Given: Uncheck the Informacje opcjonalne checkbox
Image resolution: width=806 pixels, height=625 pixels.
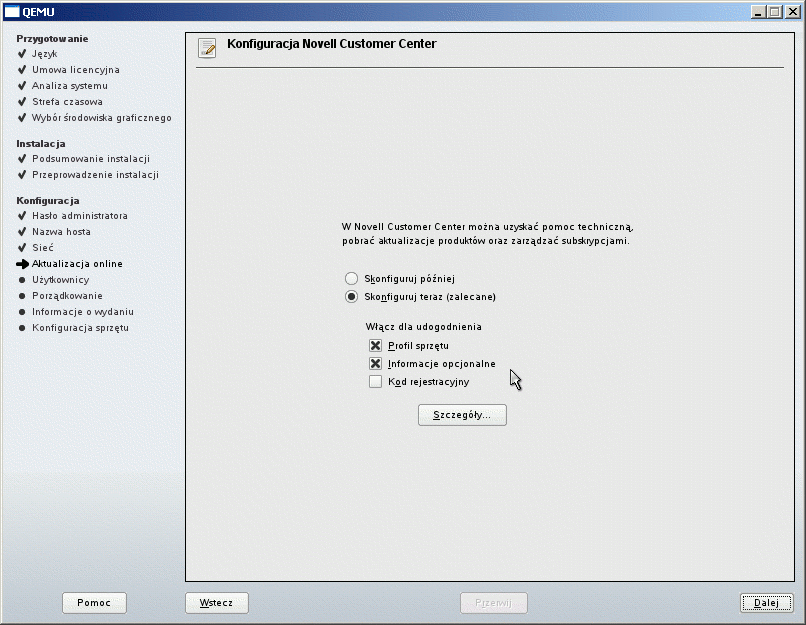Looking at the screenshot, I should (x=375, y=363).
